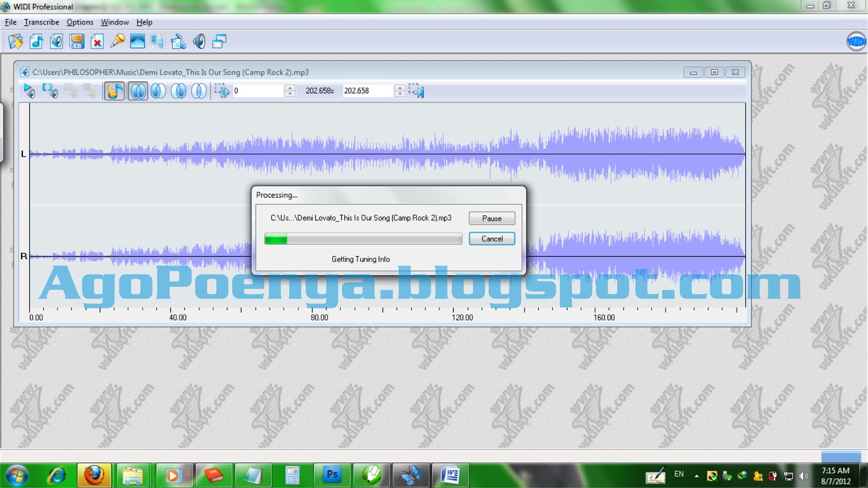Open the Windows Start menu
Screen dimensions: 868x488
17,476
